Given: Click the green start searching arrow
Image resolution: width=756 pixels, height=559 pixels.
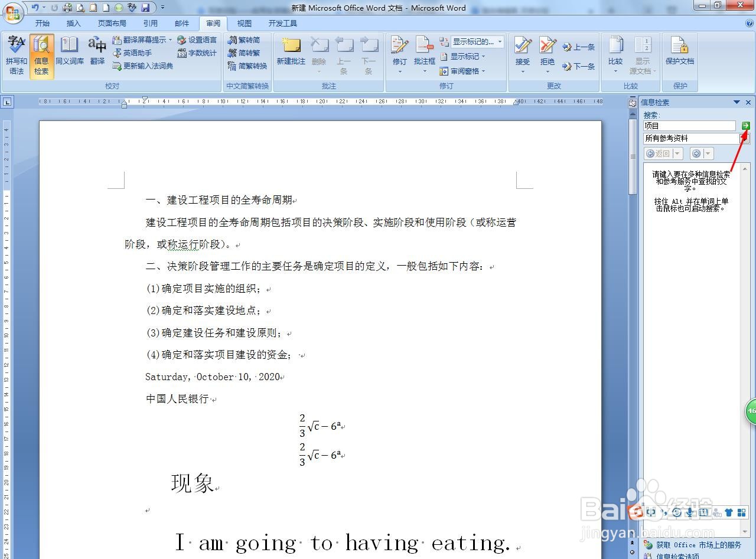Looking at the screenshot, I should pos(746,126).
